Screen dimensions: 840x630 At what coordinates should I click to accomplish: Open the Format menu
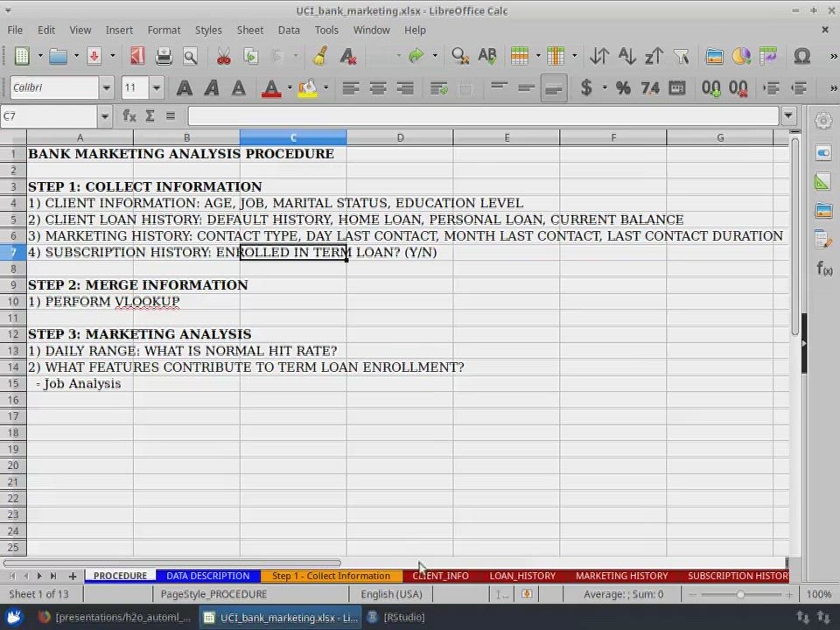tap(164, 30)
